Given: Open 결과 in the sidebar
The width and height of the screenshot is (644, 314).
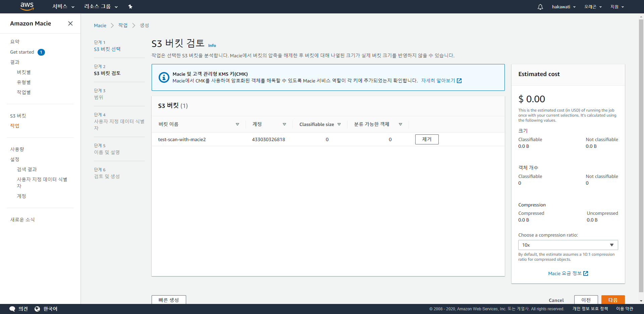Looking at the screenshot, I should [15, 62].
